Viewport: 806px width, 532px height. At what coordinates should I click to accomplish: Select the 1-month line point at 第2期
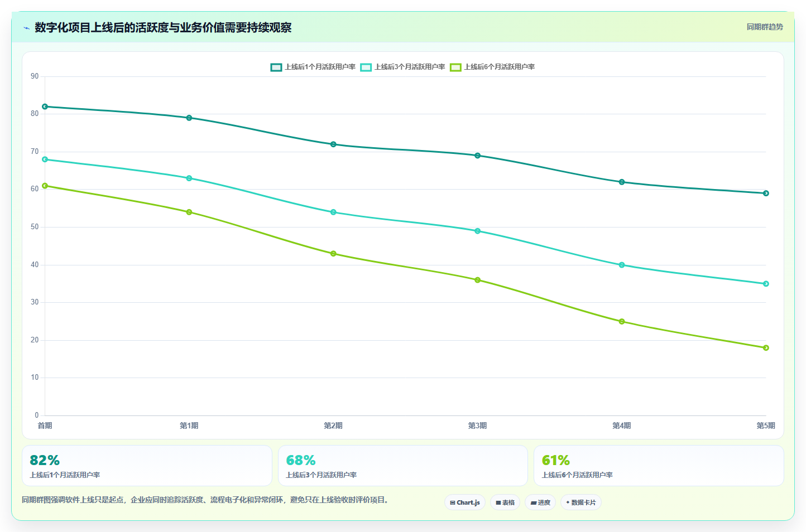click(333, 144)
